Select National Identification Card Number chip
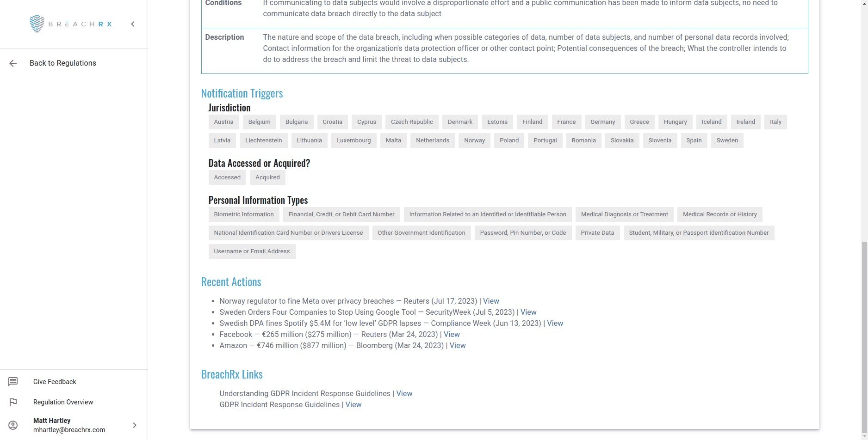The image size is (868, 440). tap(288, 233)
